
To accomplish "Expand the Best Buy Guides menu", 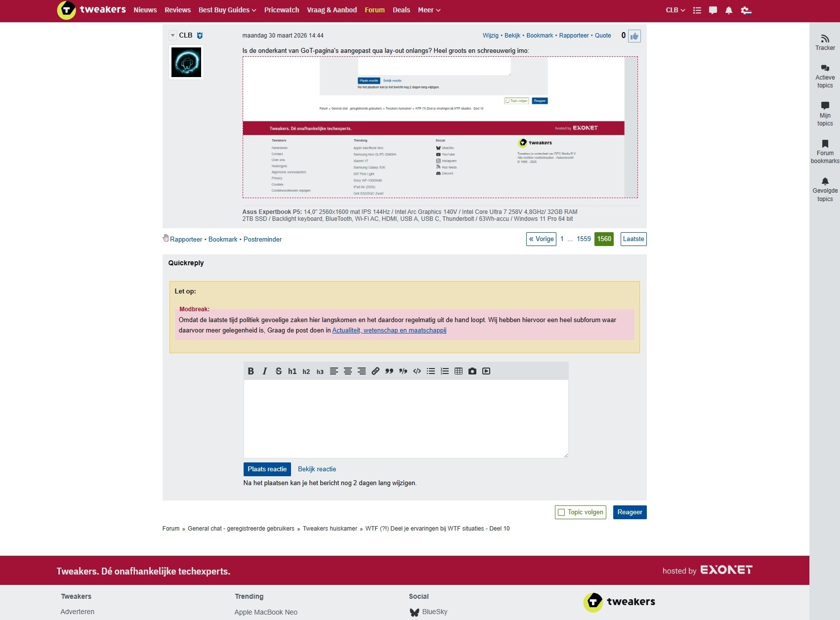I will [x=227, y=9].
